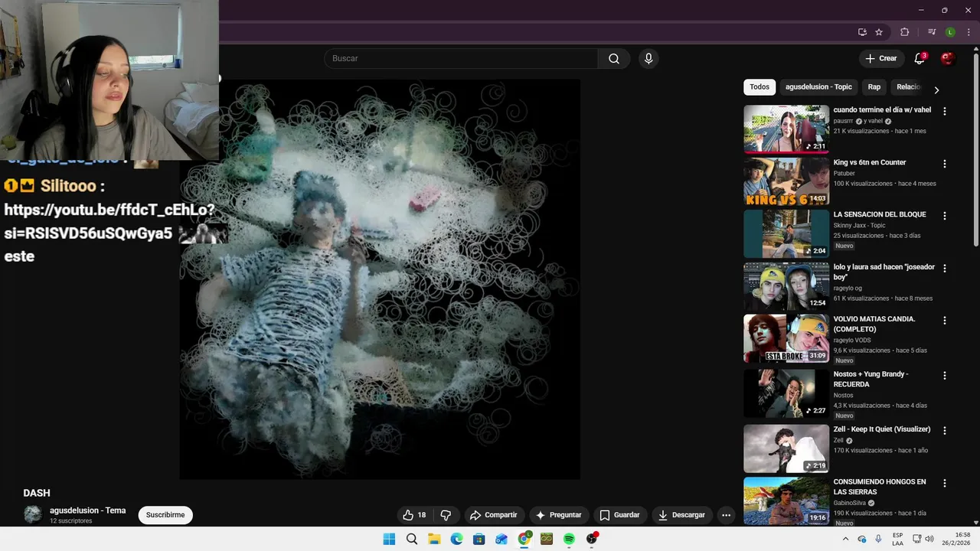Open Windows taskbar search
The height and width of the screenshot is (551, 980).
[412, 539]
